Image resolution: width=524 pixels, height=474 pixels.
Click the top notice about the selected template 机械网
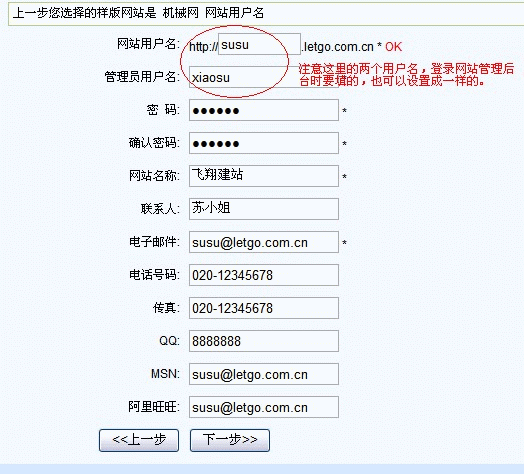coord(138,13)
